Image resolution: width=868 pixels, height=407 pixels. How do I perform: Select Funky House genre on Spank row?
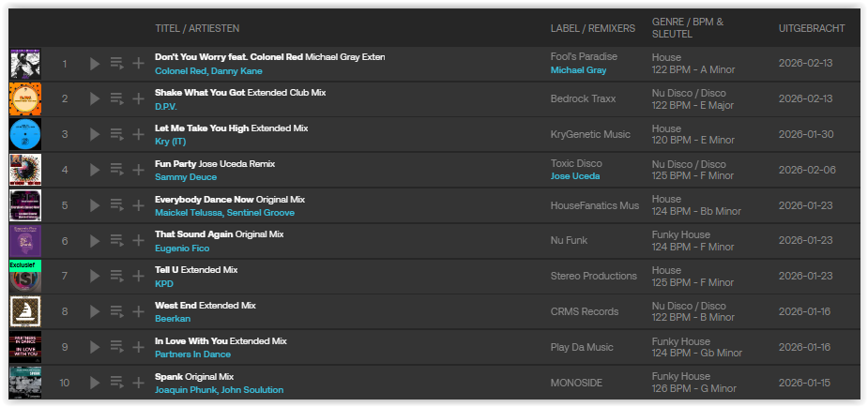click(680, 376)
